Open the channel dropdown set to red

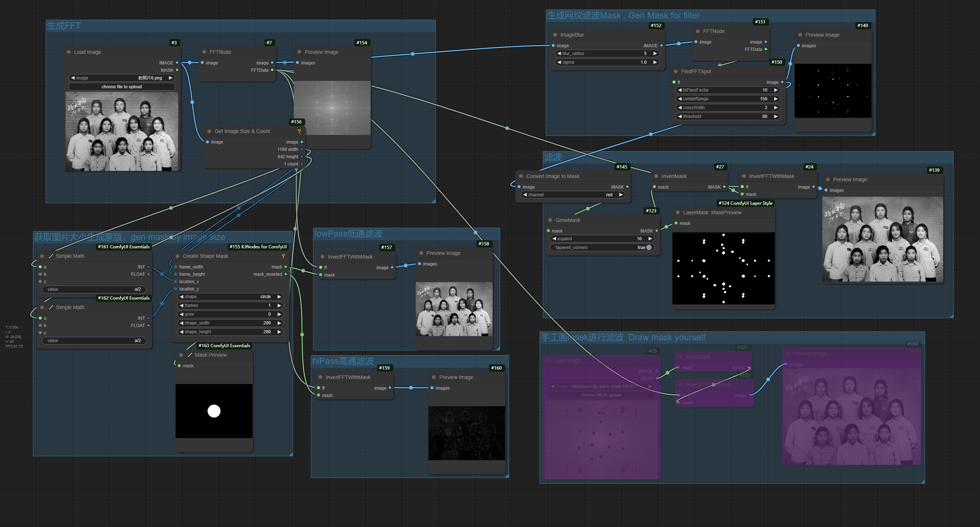572,195
